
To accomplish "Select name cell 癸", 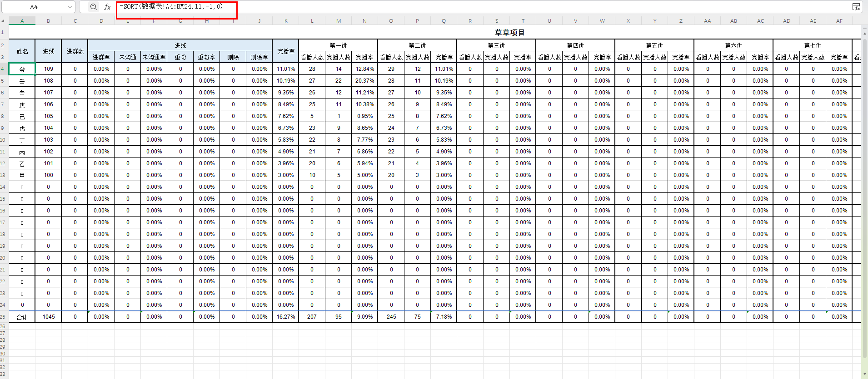I will coord(22,69).
